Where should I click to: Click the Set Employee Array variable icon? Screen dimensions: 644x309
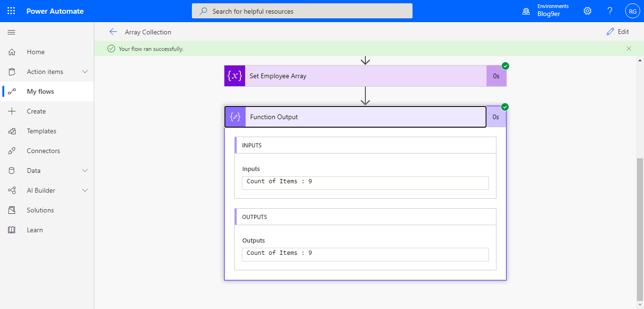click(235, 76)
